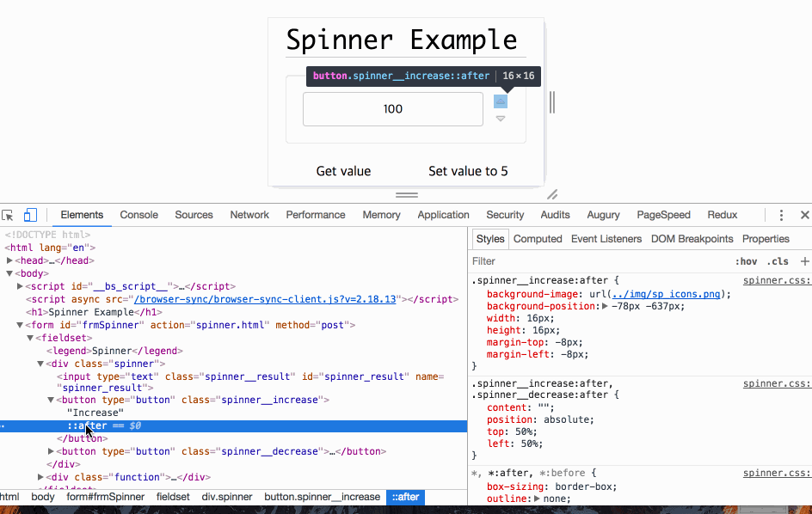
Task: Expand the div class function node
Action: pos(40,477)
